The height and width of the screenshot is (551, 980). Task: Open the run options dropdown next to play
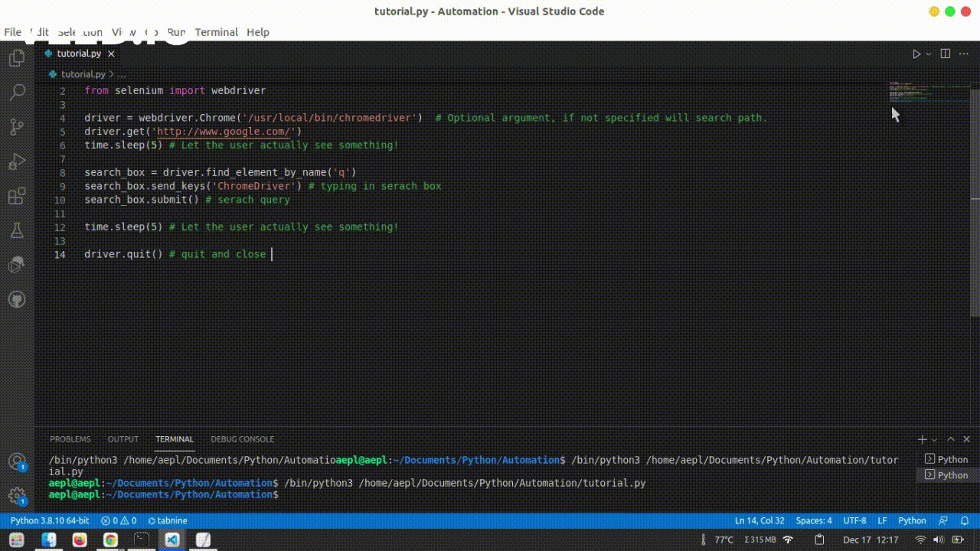tap(929, 54)
